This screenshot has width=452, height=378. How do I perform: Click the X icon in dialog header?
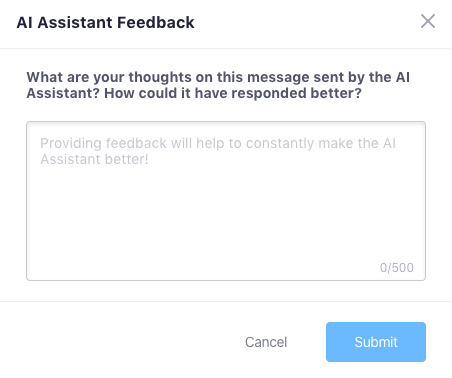pos(428,21)
